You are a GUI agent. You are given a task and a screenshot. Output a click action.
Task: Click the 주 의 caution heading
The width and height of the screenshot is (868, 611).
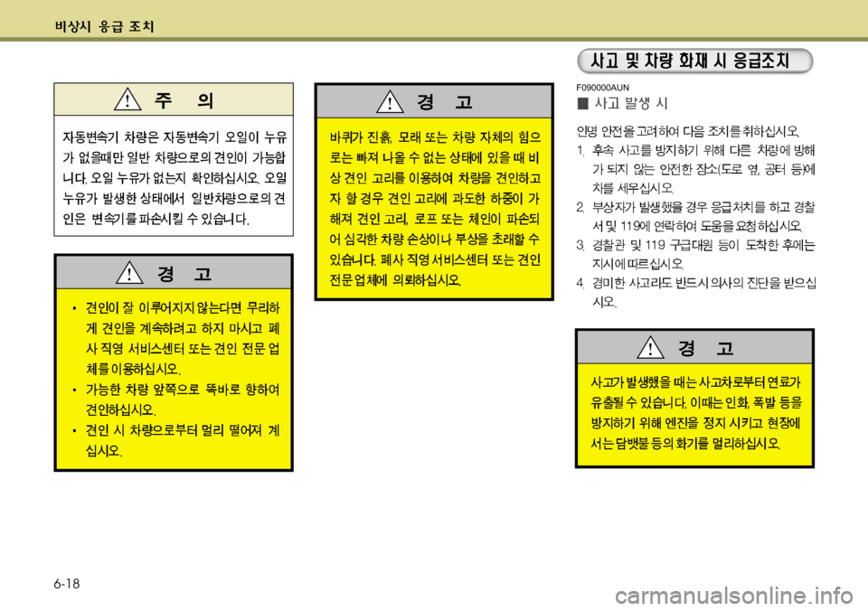[x=184, y=100]
